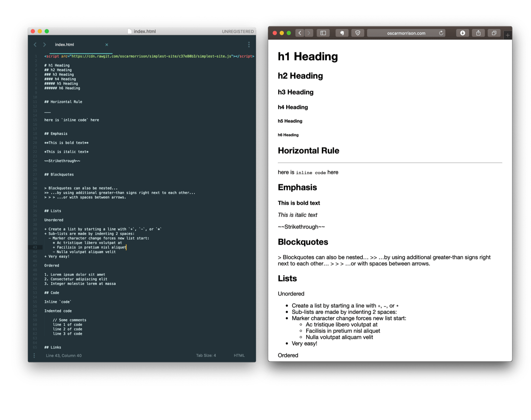Open a new tab in Safari
This screenshot has height=420, width=531.
pyautogui.click(x=507, y=33)
